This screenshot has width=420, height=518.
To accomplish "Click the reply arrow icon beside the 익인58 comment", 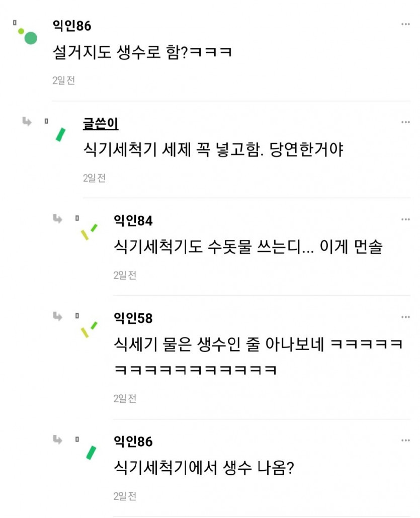I will (x=58, y=316).
